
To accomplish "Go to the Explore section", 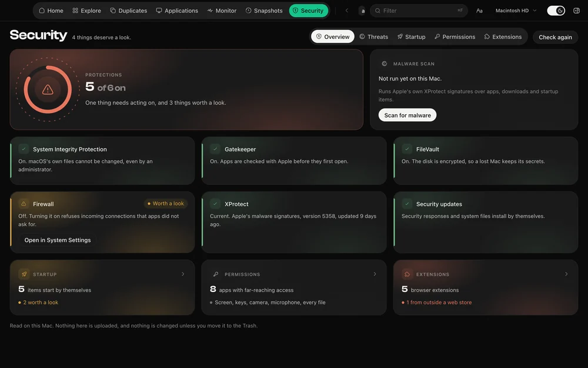I will coord(86,11).
